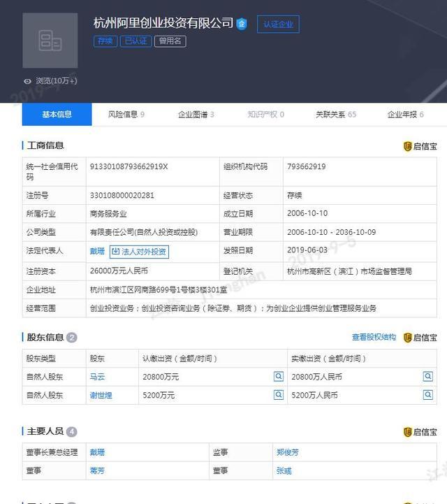Screen dimensions: 447x504
Task: Open the 企业图谱 tab
Action: 196,115
